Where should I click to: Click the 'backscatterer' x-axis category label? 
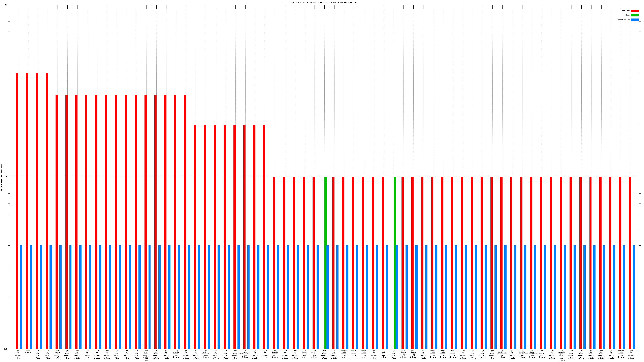(x=532, y=354)
